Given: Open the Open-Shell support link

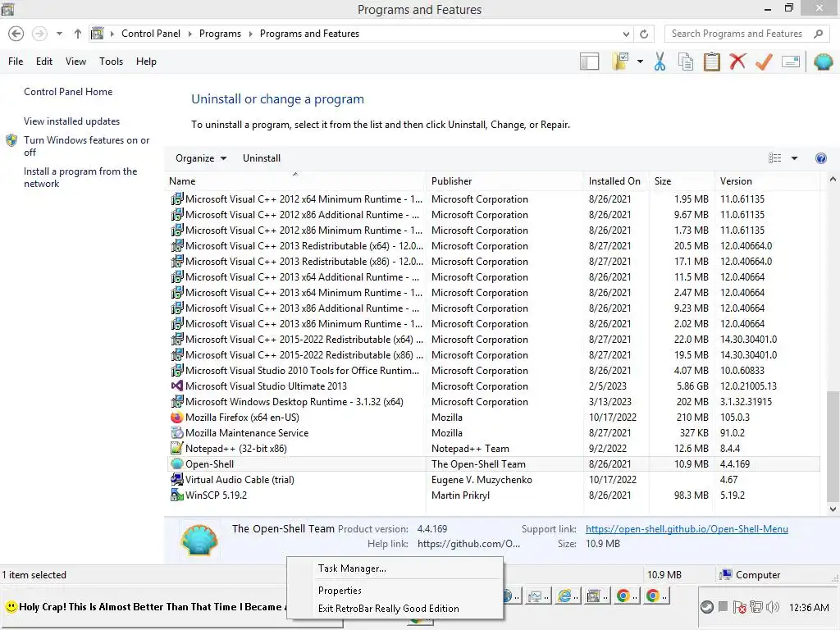Looking at the screenshot, I should coord(687,529).
